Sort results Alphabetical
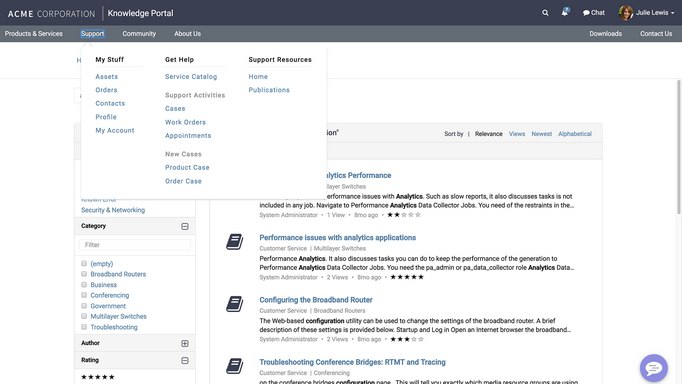682x384 pixels. [x=575, y=134]
